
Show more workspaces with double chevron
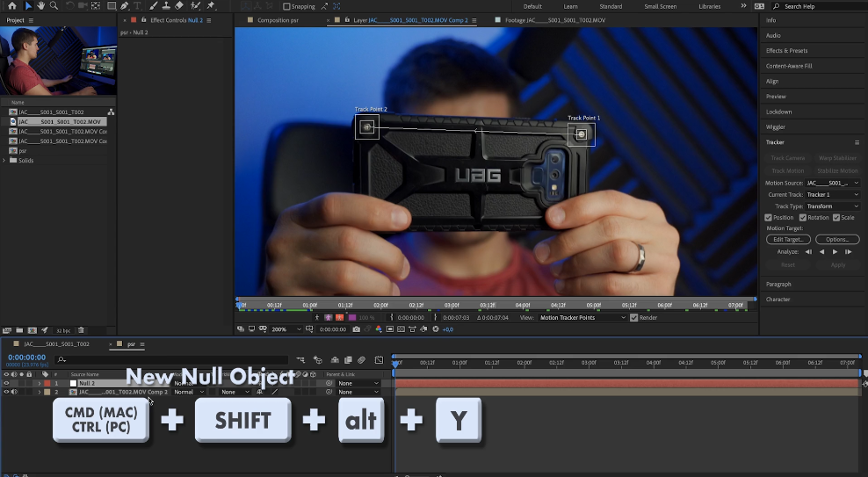[743, 6]
